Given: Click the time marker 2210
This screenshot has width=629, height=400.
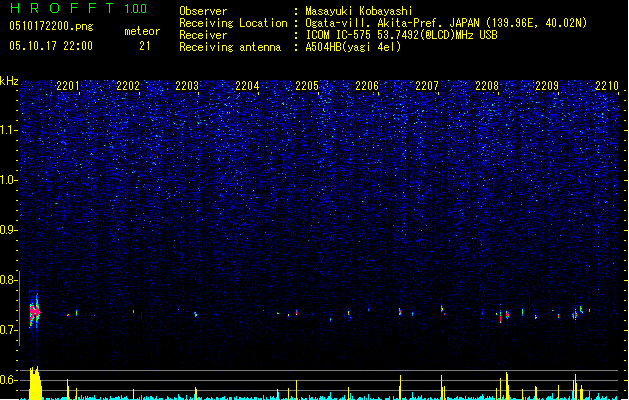Looking at the screenshot, I should pos(607,85).
